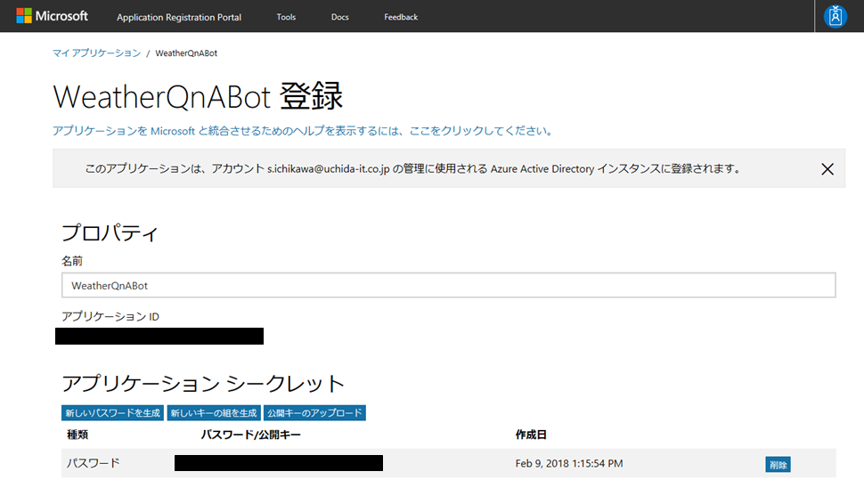Click WeatherQnABot breadcrumb text

tap(186, 53)
